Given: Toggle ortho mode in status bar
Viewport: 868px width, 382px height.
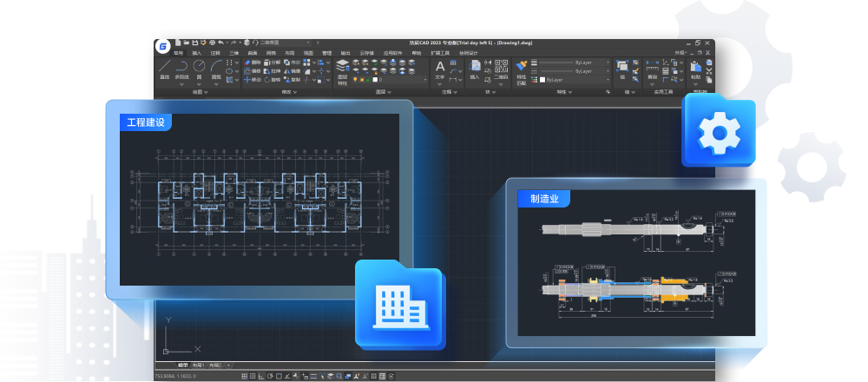Looking at the screenshot, I should coord(261,377).
